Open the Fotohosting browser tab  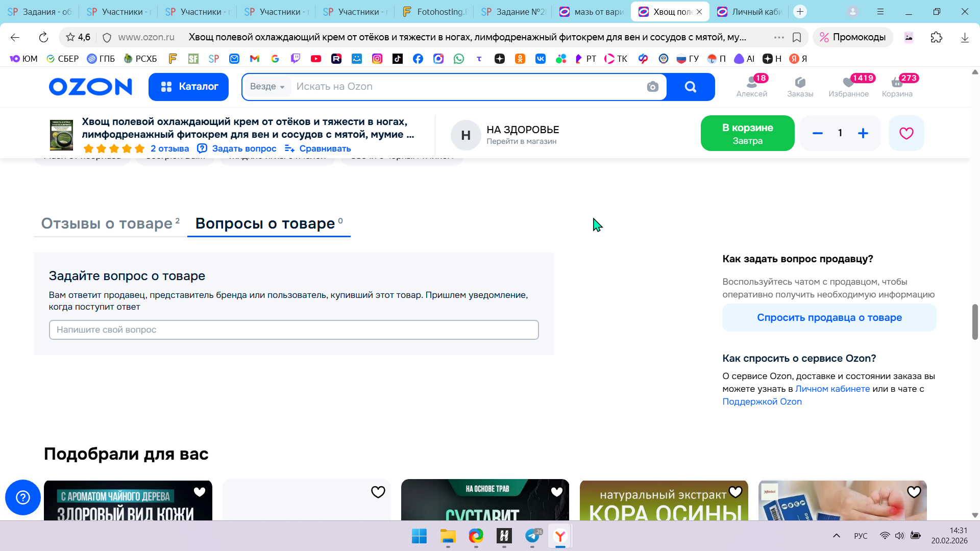click(x=435, y=12)
